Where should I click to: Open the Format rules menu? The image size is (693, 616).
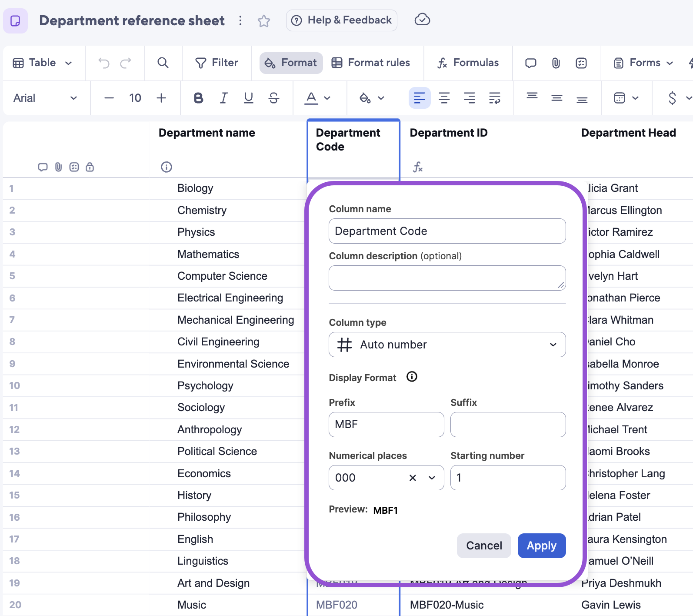(370, 63)
